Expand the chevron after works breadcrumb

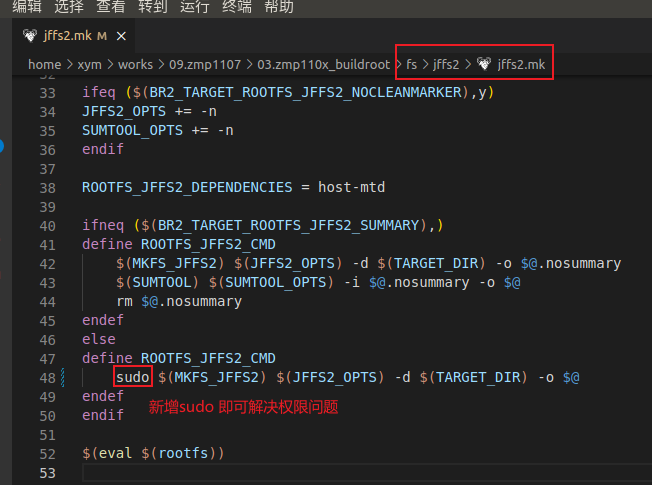pyautogui.click(x=161, y=64)
